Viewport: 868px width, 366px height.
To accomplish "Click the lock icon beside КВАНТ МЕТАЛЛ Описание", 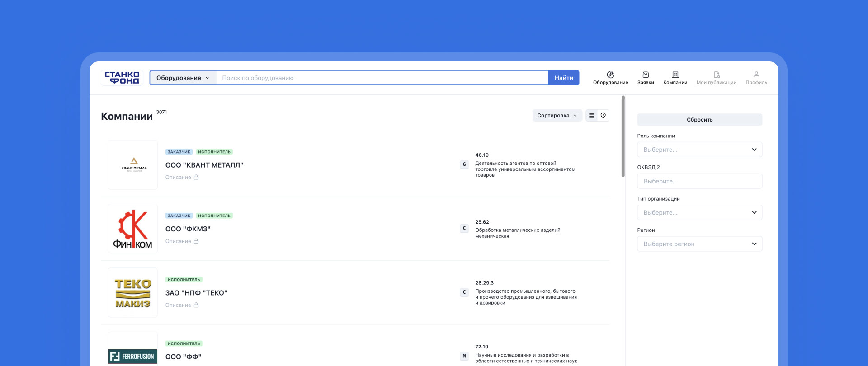I will pos(196,177).
